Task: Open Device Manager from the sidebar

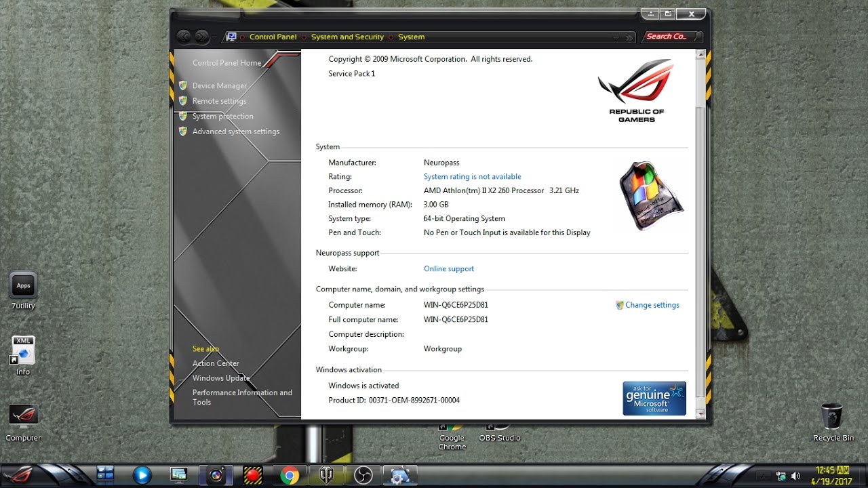Action: 219,86
